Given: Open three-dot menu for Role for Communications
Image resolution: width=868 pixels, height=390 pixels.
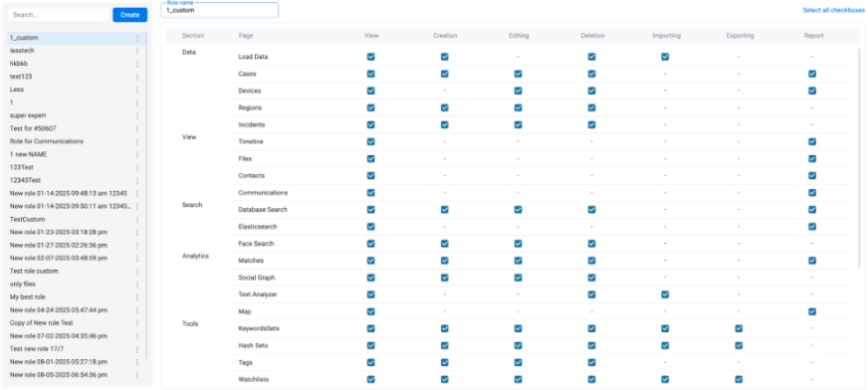Looking at the screenshot, I should click(x=137, y=141).
